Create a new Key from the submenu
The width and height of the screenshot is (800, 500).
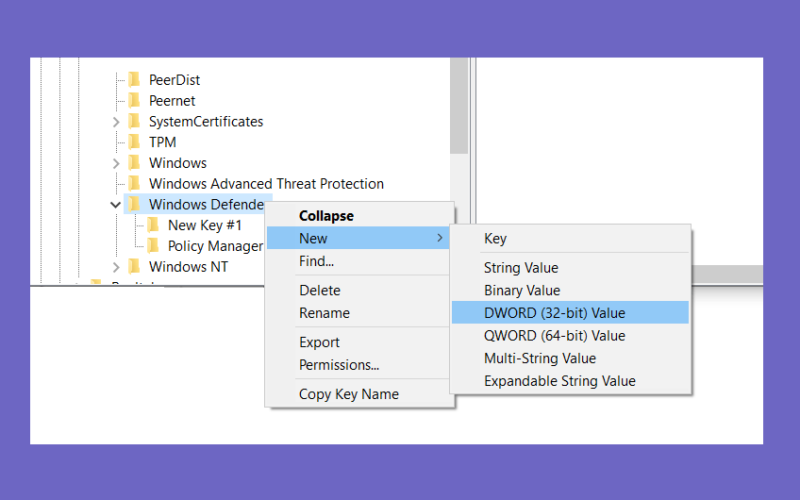click(570, 238)
